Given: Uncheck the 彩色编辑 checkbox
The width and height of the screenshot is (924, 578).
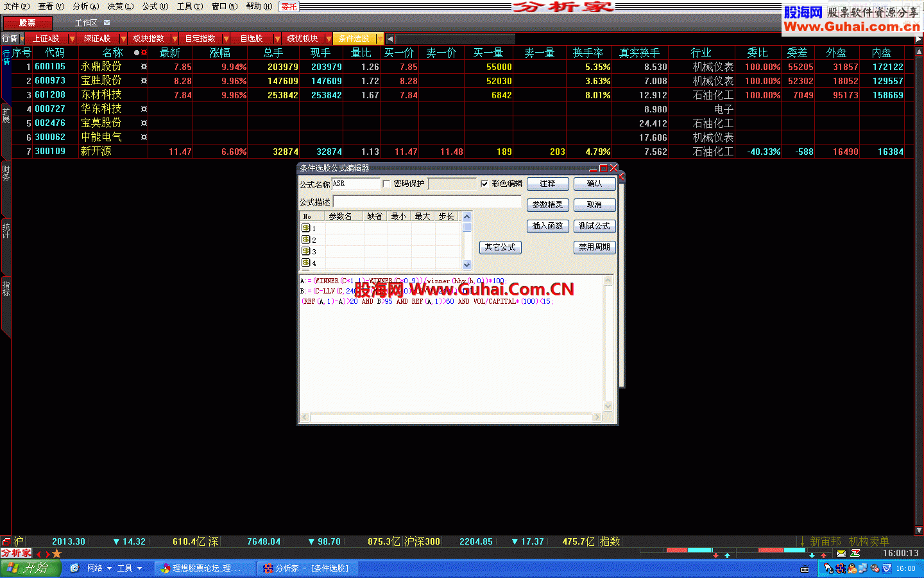Looking at the screenshot, I should pyautogui.click(x=484, y=184).
